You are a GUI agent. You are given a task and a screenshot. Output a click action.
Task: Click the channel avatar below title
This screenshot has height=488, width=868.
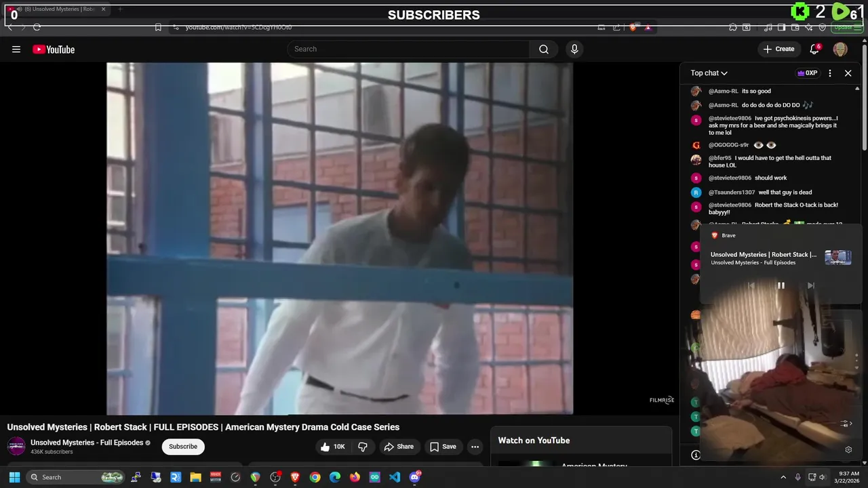pos(16,446)
